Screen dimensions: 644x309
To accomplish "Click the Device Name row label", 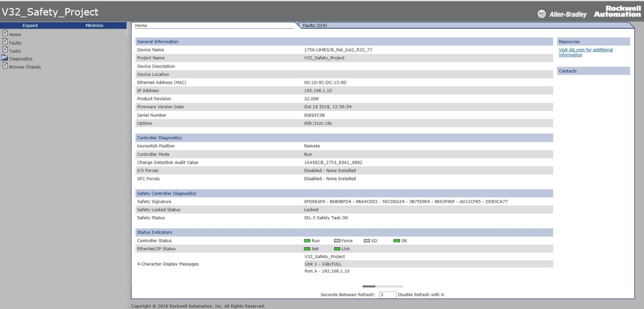I will click(x=151, y=50).
